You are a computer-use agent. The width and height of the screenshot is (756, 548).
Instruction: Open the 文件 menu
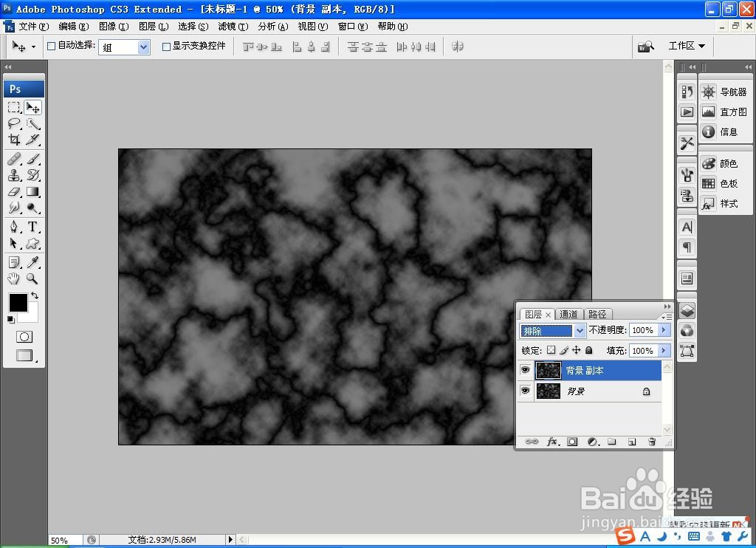point(34,27)
